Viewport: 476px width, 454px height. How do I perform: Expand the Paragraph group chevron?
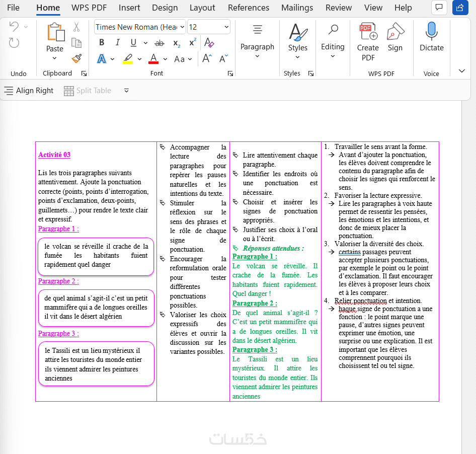pos(257,56)
